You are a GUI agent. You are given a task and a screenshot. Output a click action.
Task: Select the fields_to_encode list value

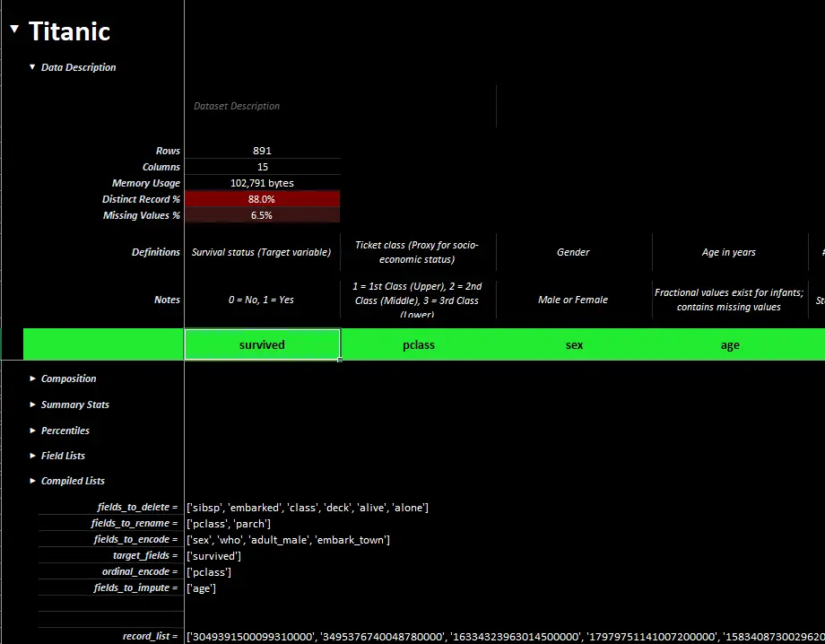tap(289, 540)
